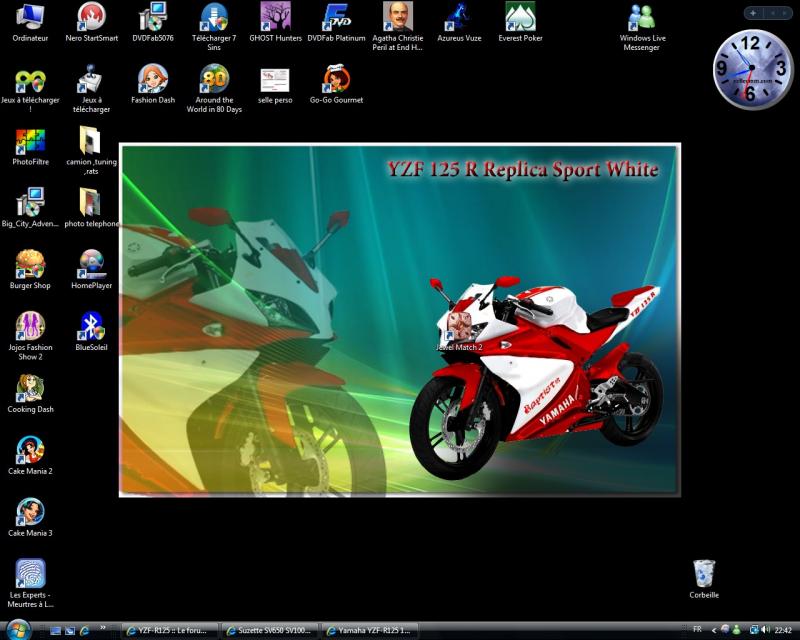Select Jeux à télécharger joystick icon
Image resolution: width=800 pixels, height=640 pixels.
click(91, 88)
